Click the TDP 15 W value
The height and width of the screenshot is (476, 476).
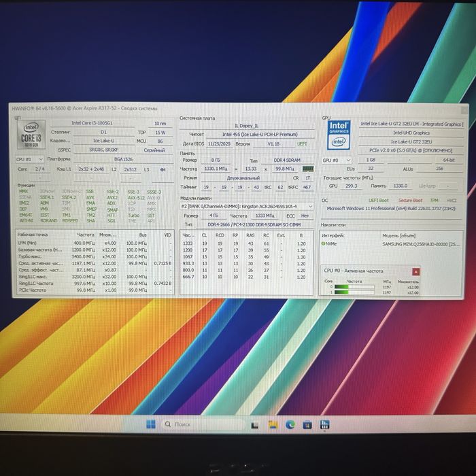(x=160, y=133)
